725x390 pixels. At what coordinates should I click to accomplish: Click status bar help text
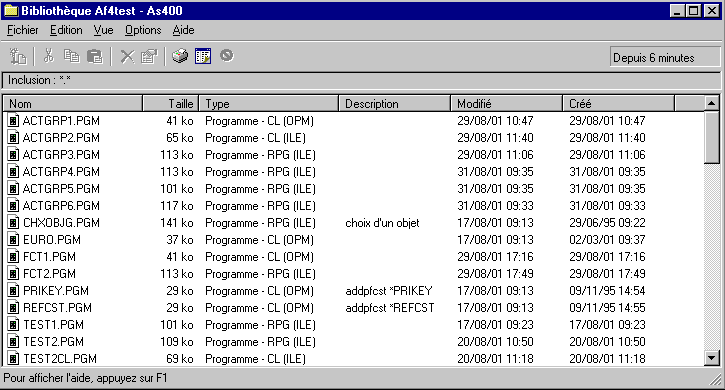(86, 378)
